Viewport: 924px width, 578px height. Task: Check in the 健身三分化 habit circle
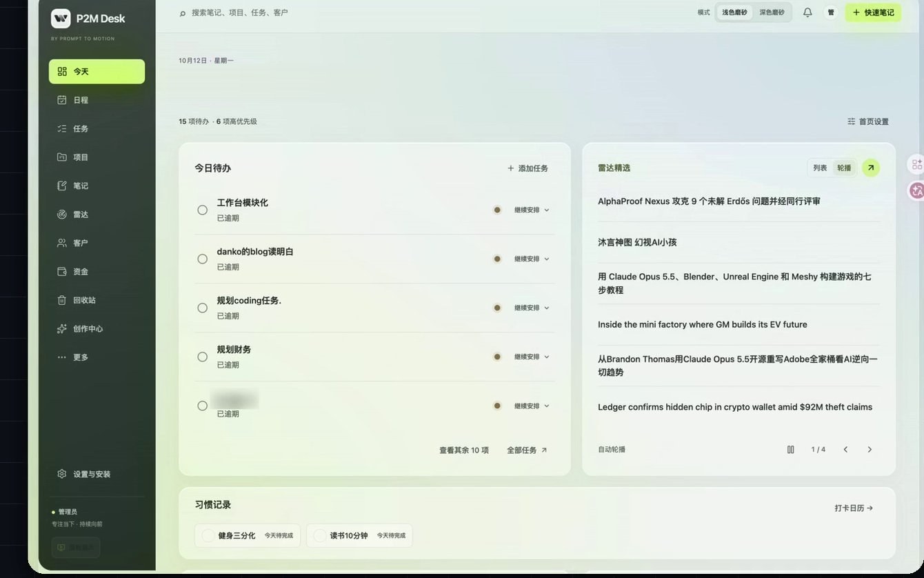[207, 535]
